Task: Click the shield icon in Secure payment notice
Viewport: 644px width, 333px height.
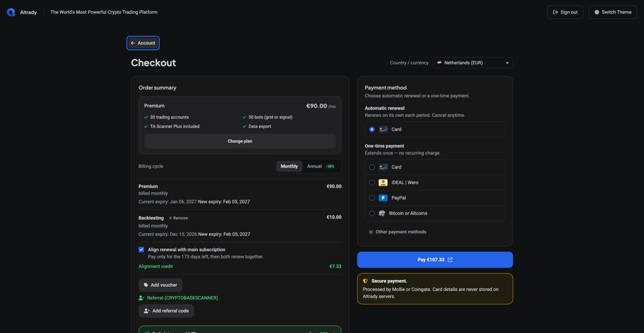Action: 365,281
